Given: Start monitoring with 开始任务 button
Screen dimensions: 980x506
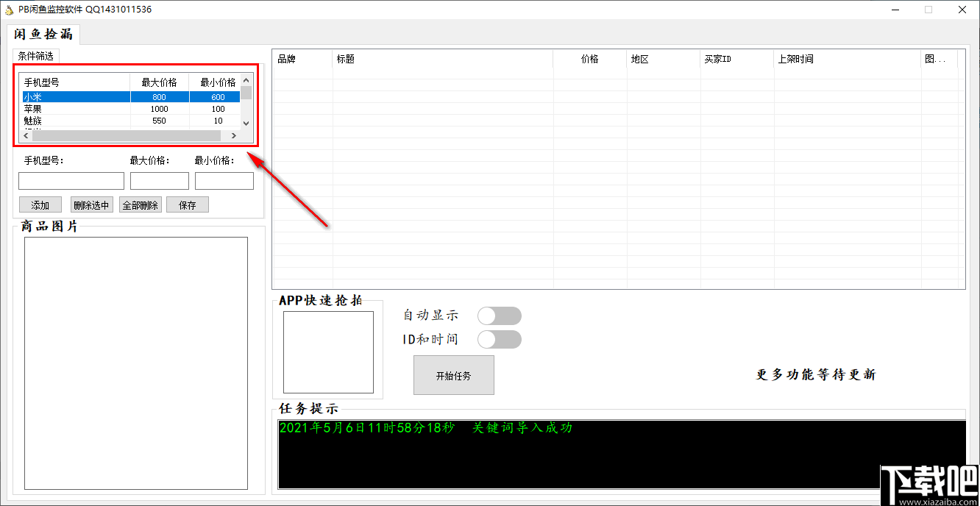Looking at the screenshot, I should pyautogui.click(x=454, y=376).
